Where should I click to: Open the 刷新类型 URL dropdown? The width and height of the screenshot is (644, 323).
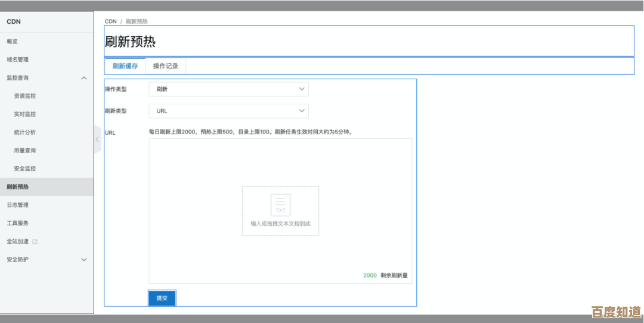pos(228,111)
